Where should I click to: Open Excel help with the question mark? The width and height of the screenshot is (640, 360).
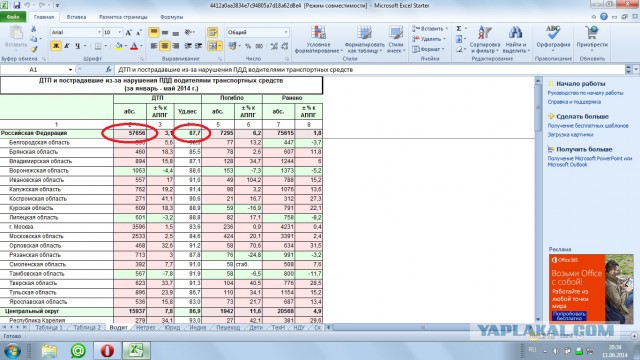604,17
